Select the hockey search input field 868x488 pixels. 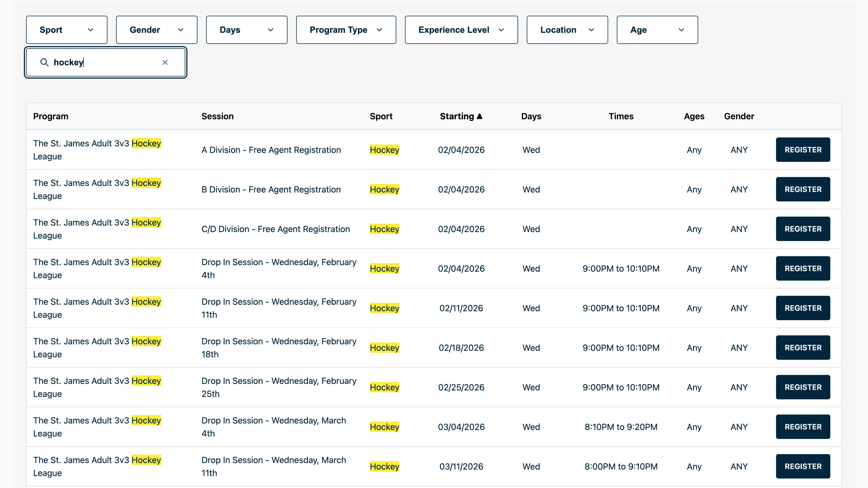(101, 62)
